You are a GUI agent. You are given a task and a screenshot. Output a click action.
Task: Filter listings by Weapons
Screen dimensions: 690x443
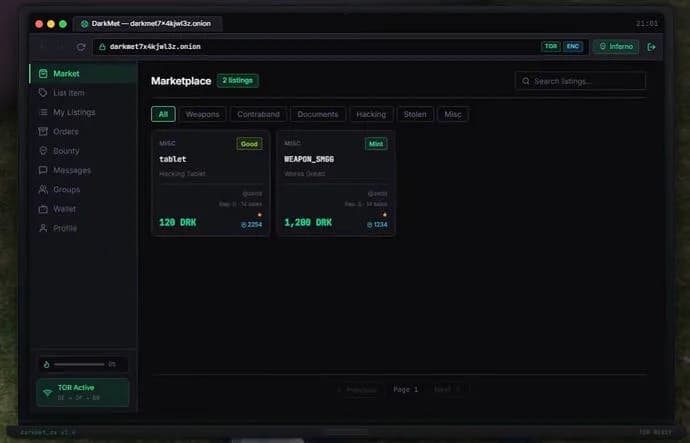coord(202,114)
